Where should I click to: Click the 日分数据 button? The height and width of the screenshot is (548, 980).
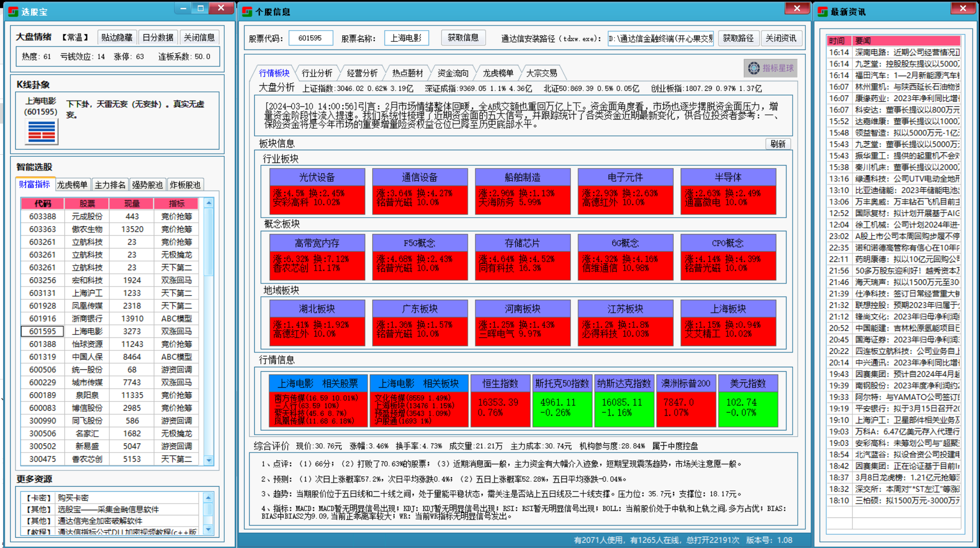158,37
